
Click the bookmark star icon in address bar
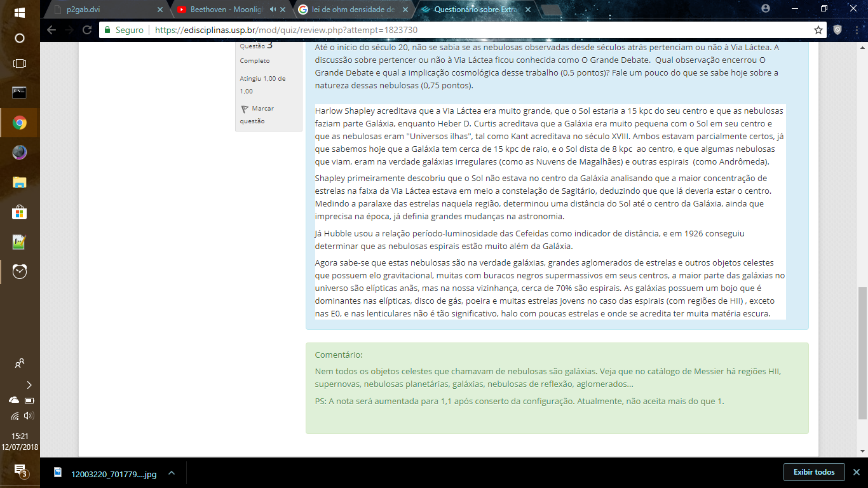point(818,30)
